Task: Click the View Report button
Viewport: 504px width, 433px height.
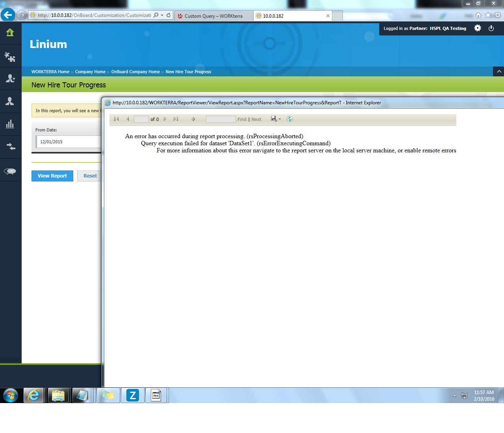Action: 52,176
